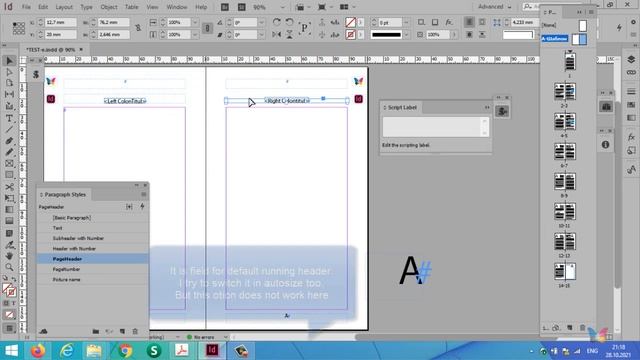This screenshot has width=640, height=360.
Task: Click Rotate 90° counter-clockwise icon
Action: coord(289,22)
